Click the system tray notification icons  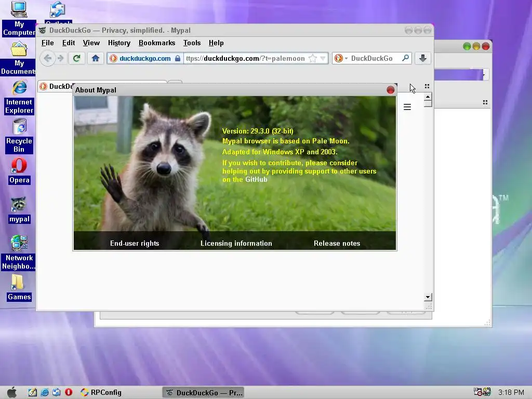[x=482, y=392]
